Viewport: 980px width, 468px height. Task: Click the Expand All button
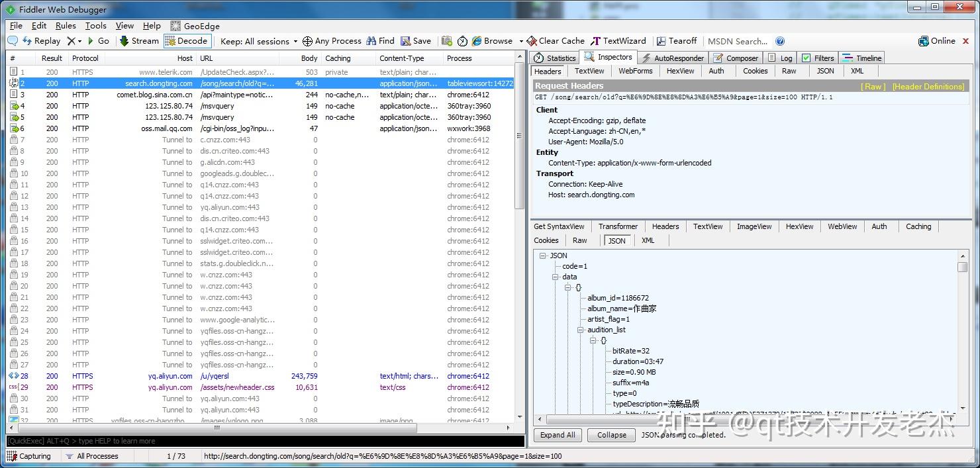tap(558, 435)
